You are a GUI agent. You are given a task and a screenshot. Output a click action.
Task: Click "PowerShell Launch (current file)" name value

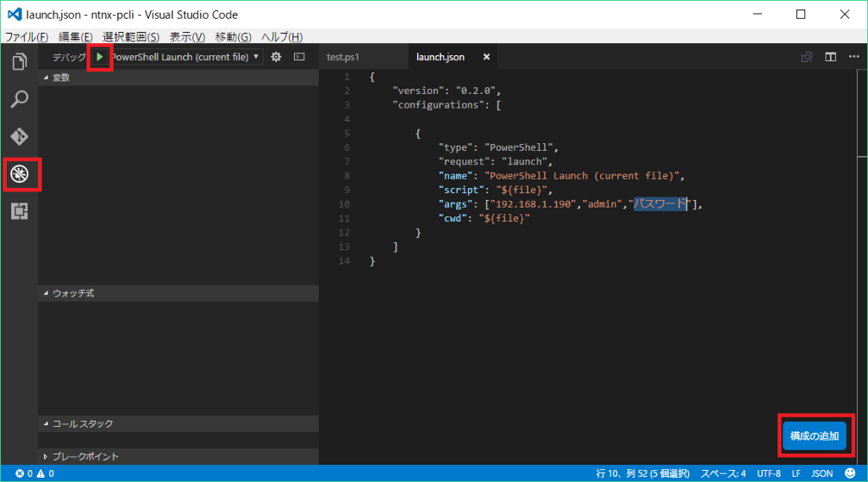(581, 176)
